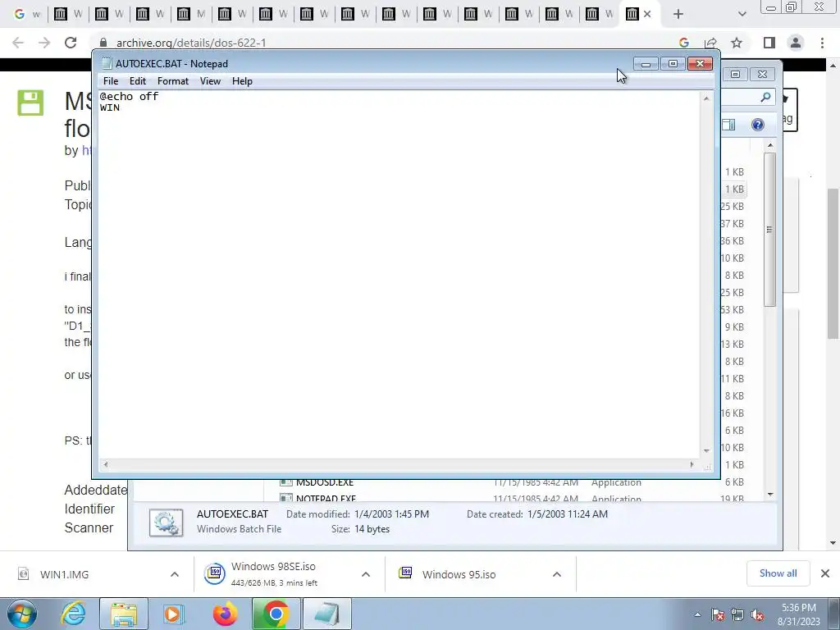Expand the Windows 98SE.iso download options
This screenshot has width=840, height=630.
coord(366,574)
